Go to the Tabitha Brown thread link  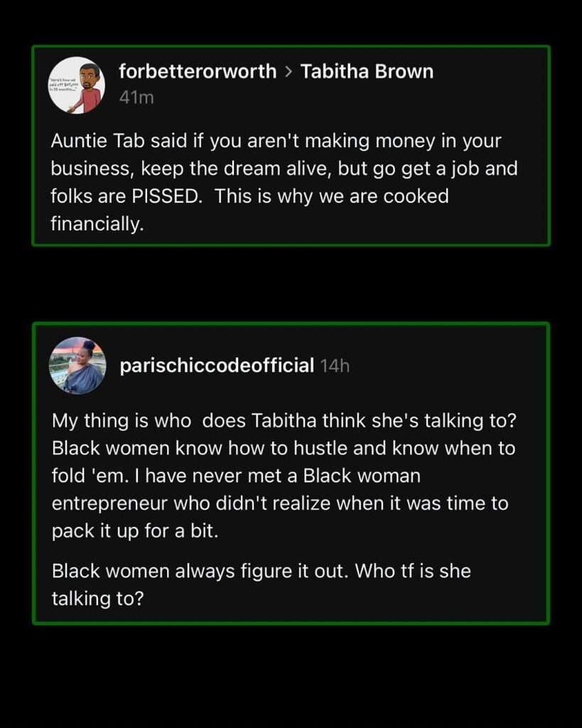point(367,71)
